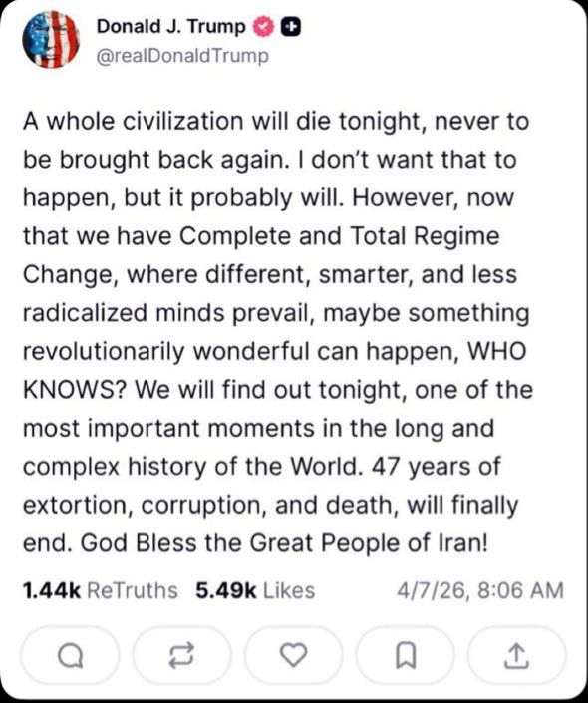Image resolution: width=588 pixels, height=703 pixels.
Task: Click the opening line about a whole civilization
Action: 276,121
